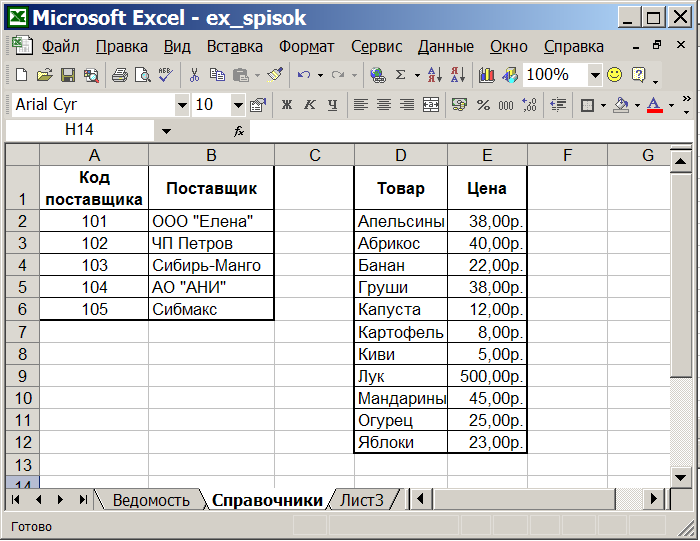Center align the text
The height and width of the screenshot is (541, 700).
click(x=384, y=105)
